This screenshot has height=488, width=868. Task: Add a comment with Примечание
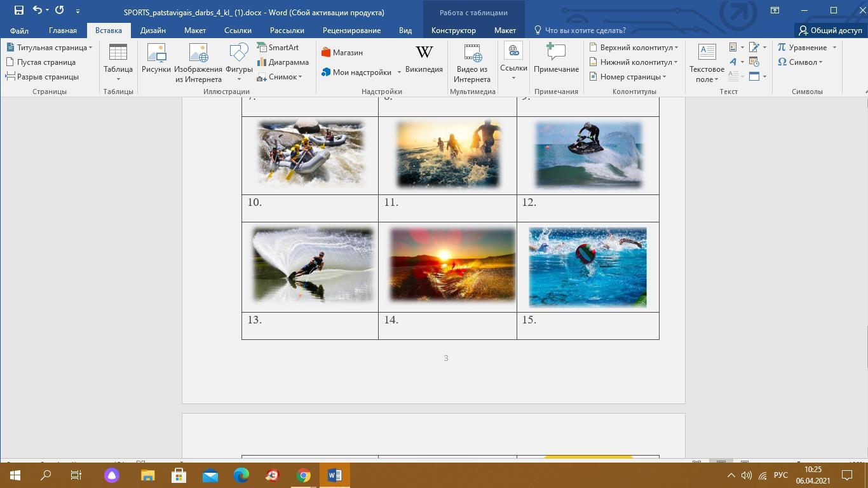pyautogui.click(x=556, y=60)
